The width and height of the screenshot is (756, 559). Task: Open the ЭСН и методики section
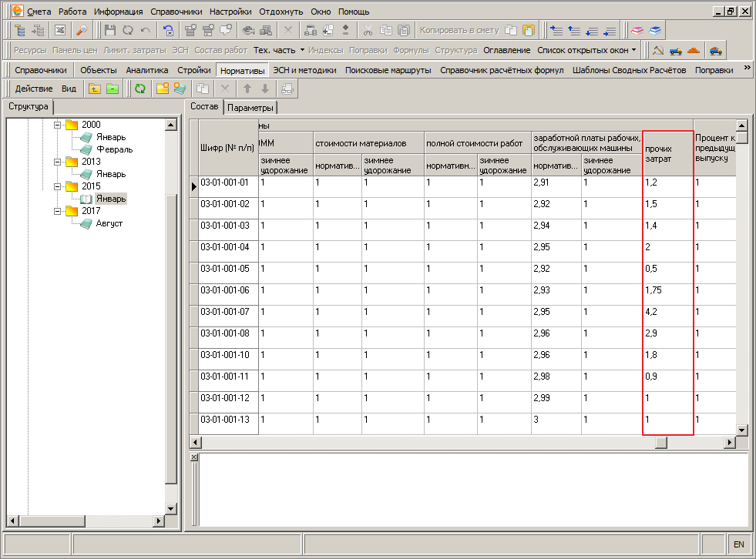(304, 70)
